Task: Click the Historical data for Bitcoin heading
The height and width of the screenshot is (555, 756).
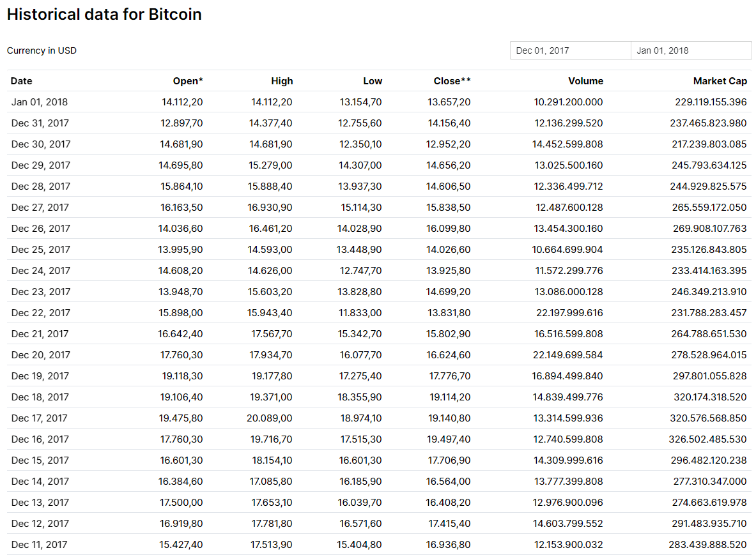Action: click(x=104, y=15)
